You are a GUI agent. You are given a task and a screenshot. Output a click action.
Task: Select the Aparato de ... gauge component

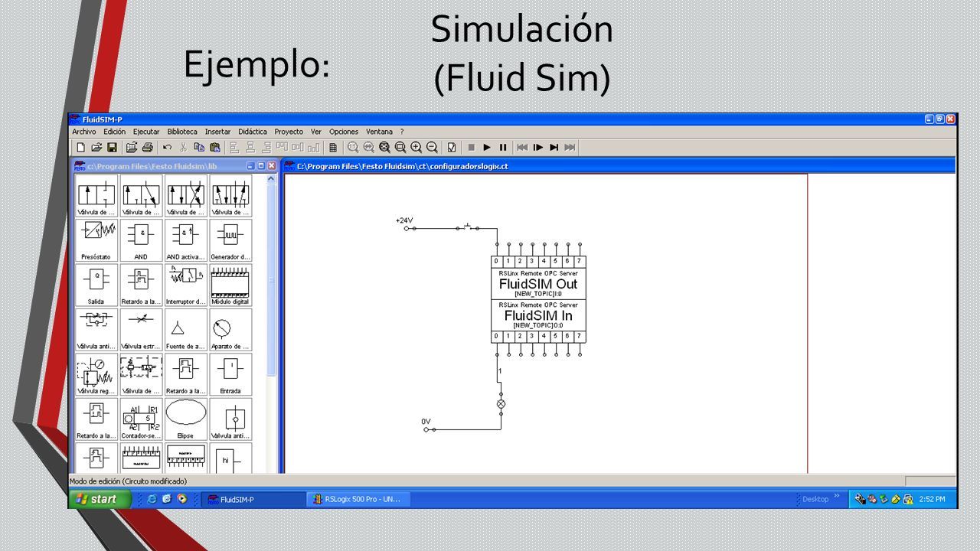[x=230, y=330]
